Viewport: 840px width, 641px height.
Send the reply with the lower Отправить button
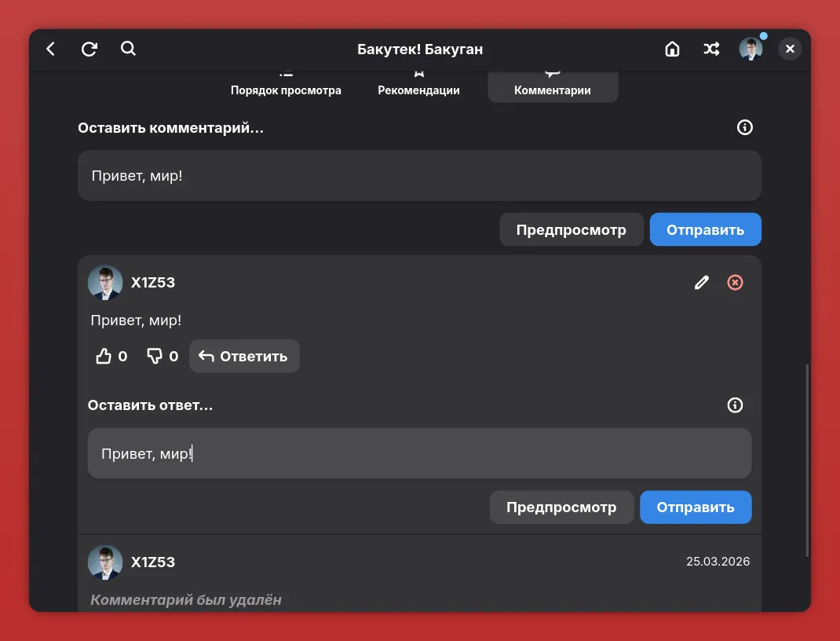point(695,507)
